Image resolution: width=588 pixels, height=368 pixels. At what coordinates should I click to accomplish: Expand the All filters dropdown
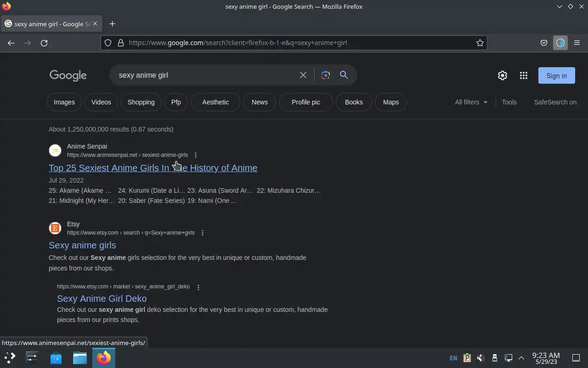point(471,102)
